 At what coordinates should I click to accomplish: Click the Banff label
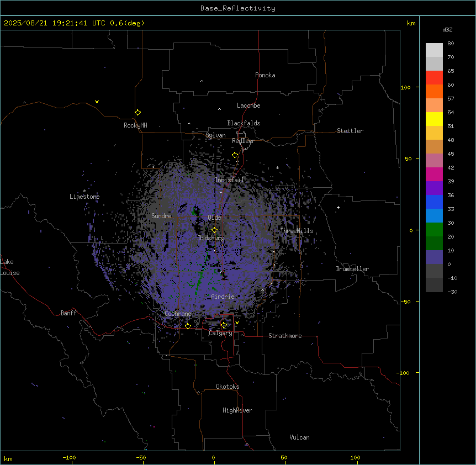pos(68,313)
